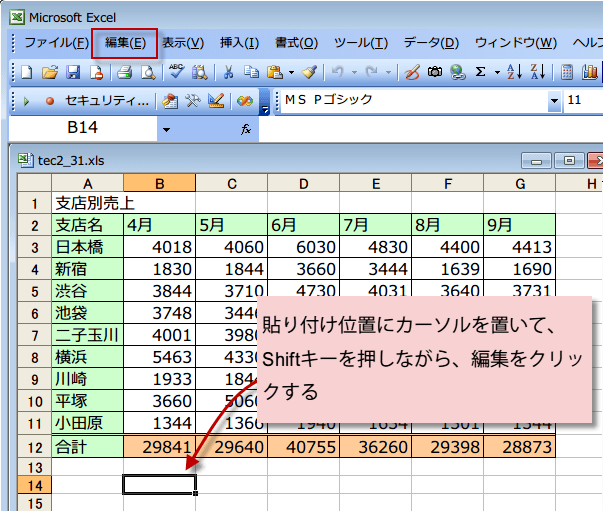Open the font name dropdown list

click(554, 101)
